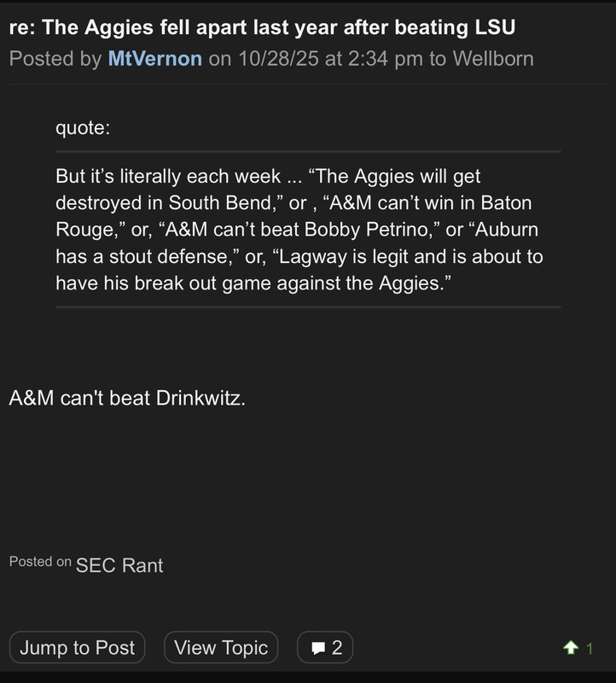Open the View Topic button
Screen dimensions: 616x683
coord(221,648)
